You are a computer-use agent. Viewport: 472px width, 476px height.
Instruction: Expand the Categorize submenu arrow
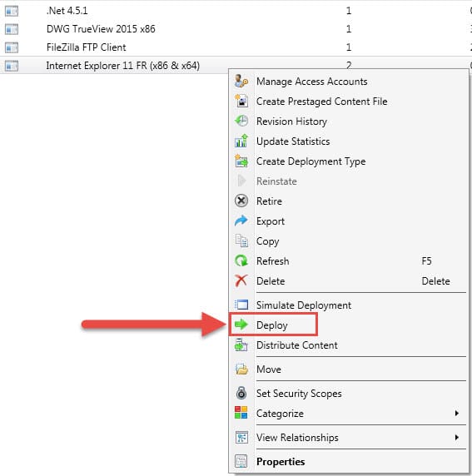(x=457, y=413)
